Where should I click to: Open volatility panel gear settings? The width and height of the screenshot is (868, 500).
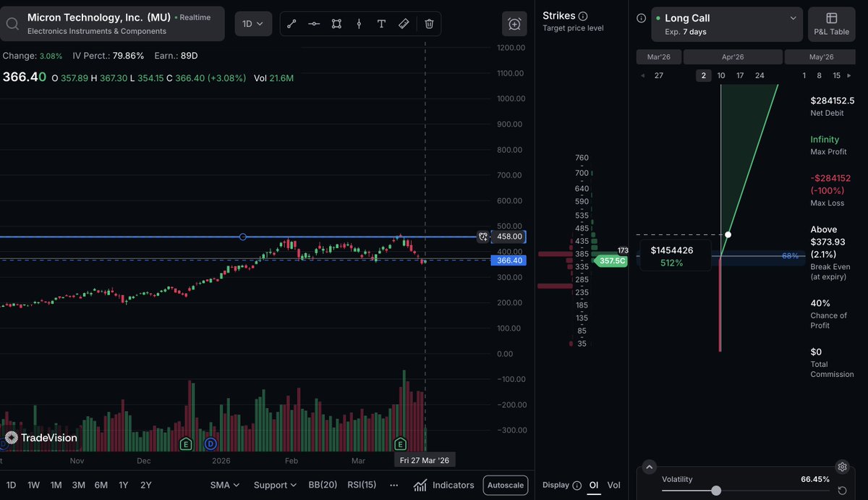tap(841, 467)
